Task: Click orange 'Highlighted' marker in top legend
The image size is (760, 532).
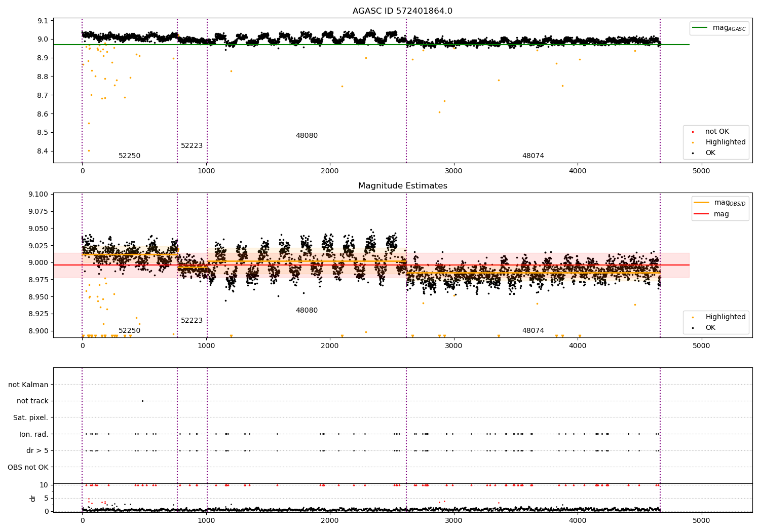Action: [693, 142]
